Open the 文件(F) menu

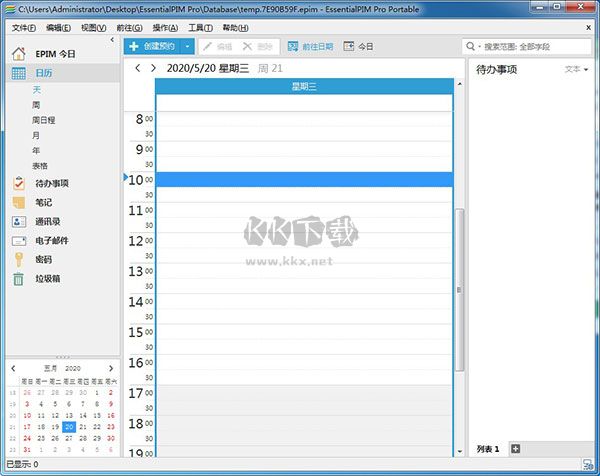point(23,28)
